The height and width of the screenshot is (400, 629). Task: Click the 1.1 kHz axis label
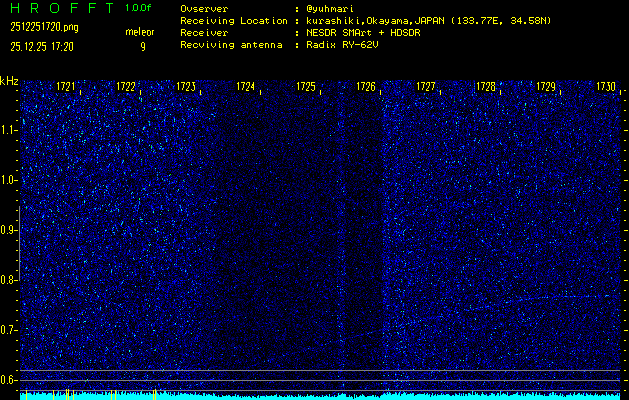(9, 130)
